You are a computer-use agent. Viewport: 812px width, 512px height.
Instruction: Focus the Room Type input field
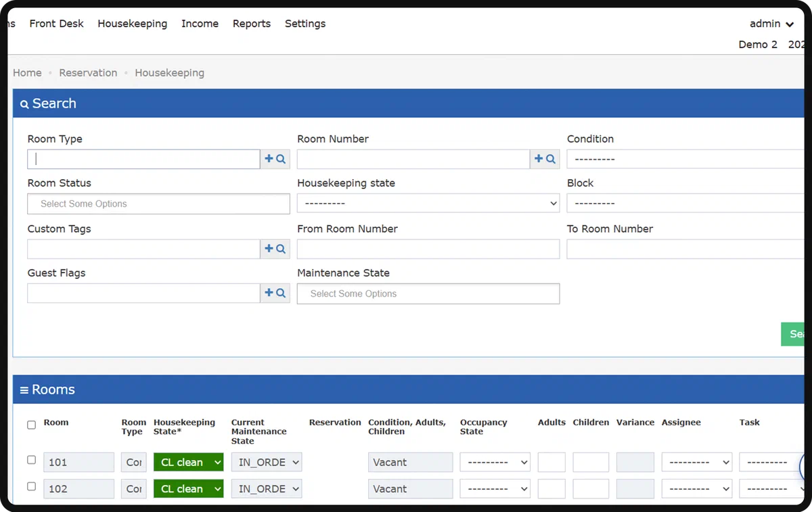tap(144, 159)
